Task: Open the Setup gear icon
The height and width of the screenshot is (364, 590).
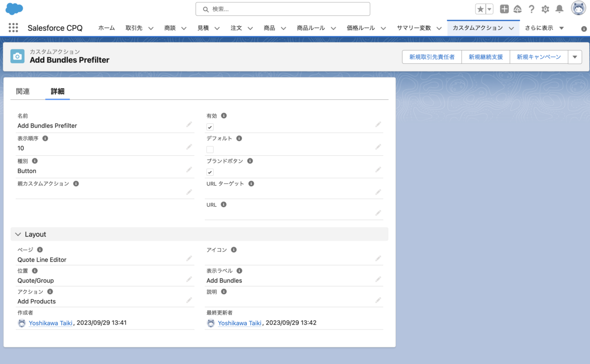Action: [545, 8]
